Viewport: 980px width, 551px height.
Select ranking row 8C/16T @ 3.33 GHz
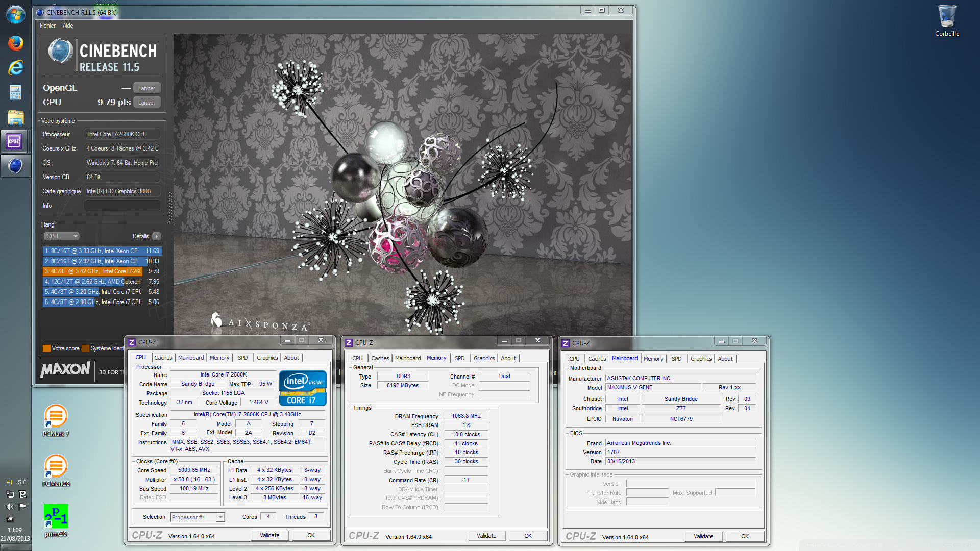click(102, 251)
